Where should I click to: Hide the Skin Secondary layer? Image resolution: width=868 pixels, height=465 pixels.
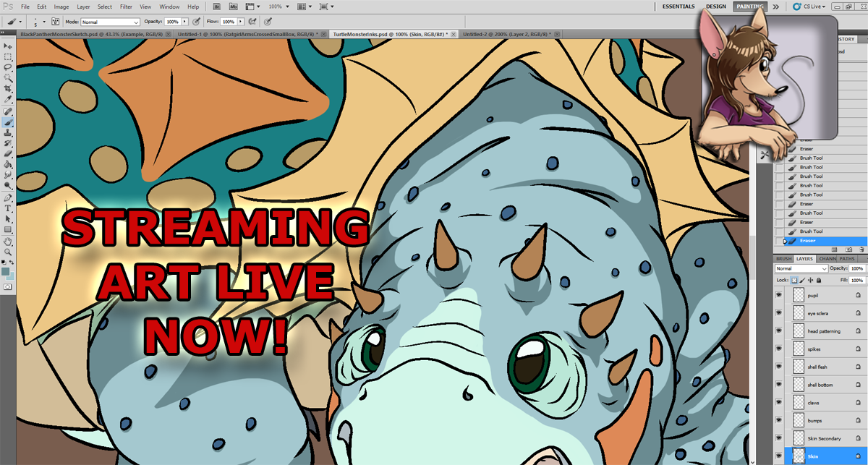779,438
